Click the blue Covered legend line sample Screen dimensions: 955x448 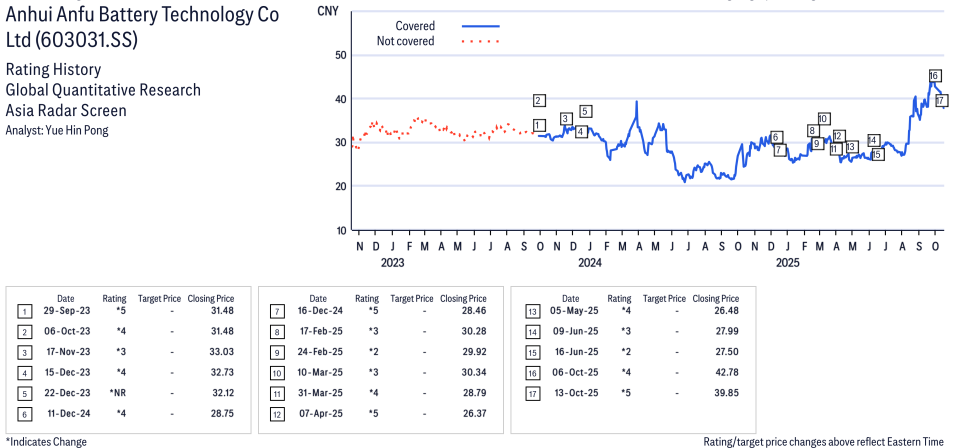click(481, 26)
